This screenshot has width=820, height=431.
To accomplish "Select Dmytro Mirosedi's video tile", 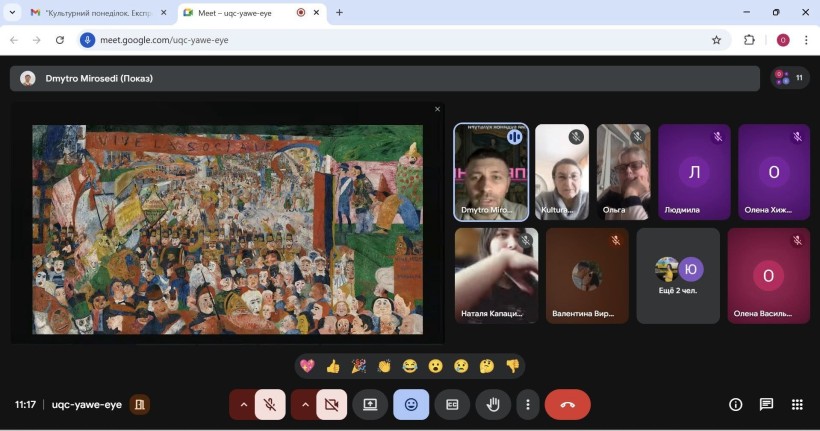I will point(491,172).
